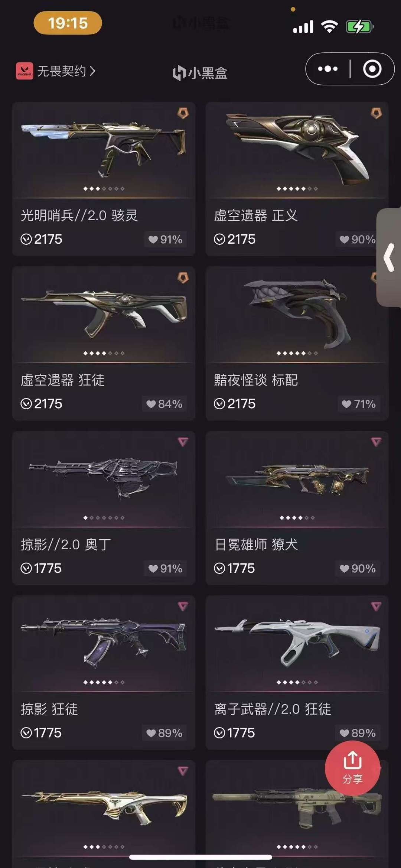Tap the gold tier badge on 光明哨兵 card
Viewport: 401px width, 868px height.
[x=183, y=113]
